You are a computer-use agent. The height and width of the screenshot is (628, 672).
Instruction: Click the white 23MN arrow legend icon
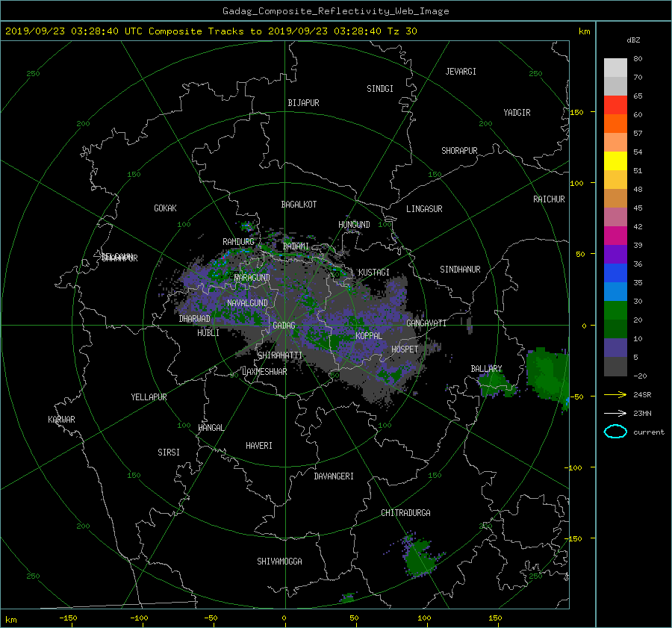(615, 413)
